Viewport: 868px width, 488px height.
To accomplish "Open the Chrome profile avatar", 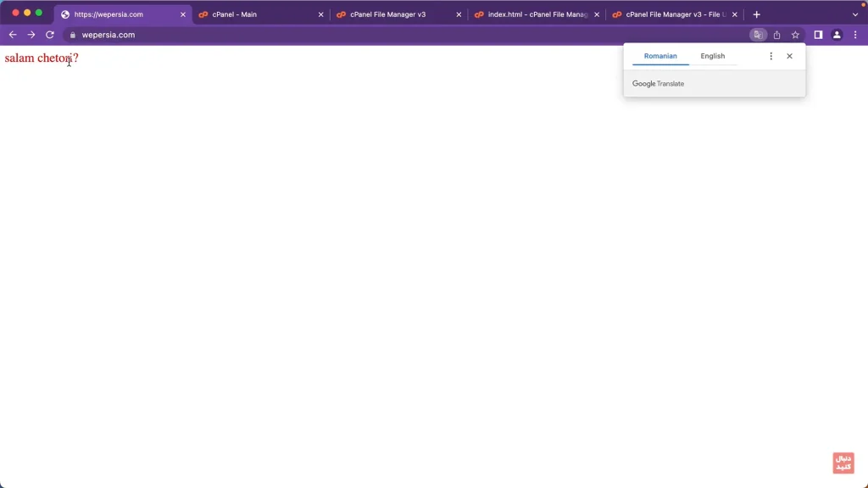I will pos(837,35).
